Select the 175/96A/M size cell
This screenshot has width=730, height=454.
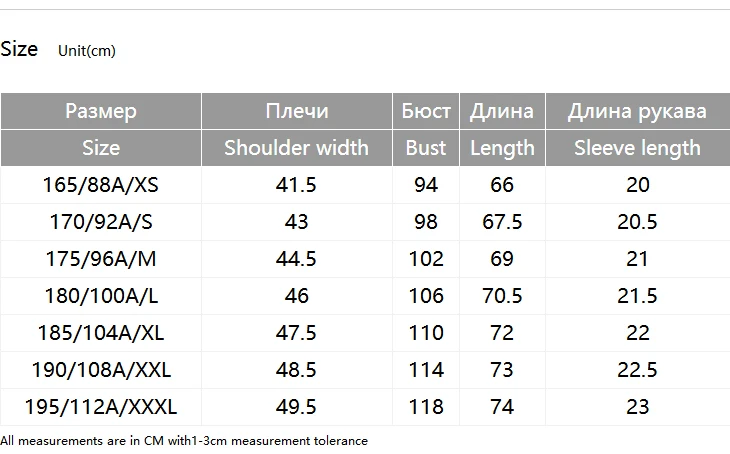pyautogui.click(x=101, y=259)
